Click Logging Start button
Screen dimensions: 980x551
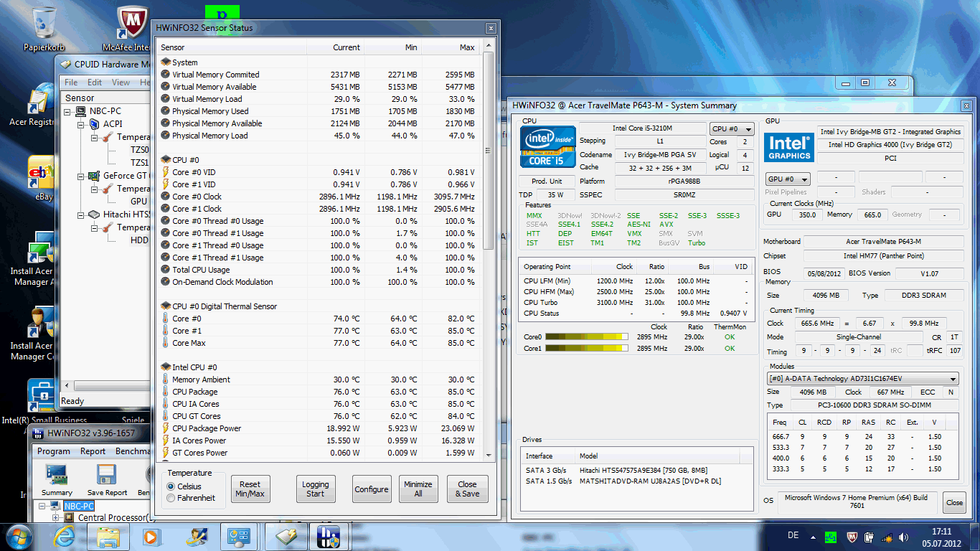[x=316, y=489]
